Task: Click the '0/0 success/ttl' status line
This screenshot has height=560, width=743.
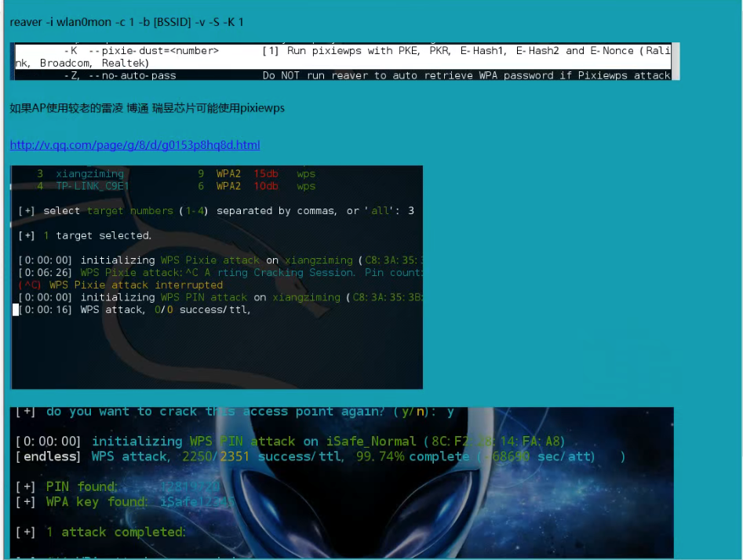Action: [x=134, y=309]
